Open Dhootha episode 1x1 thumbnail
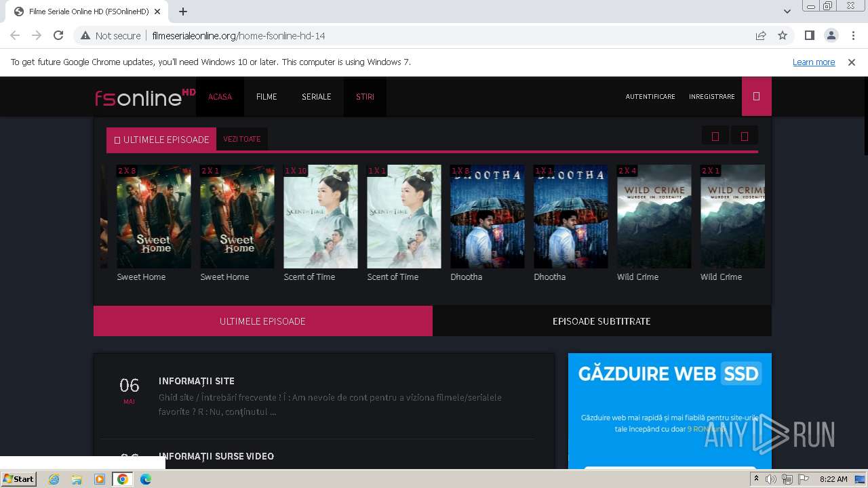868x488 pixels. coord(571,216)
